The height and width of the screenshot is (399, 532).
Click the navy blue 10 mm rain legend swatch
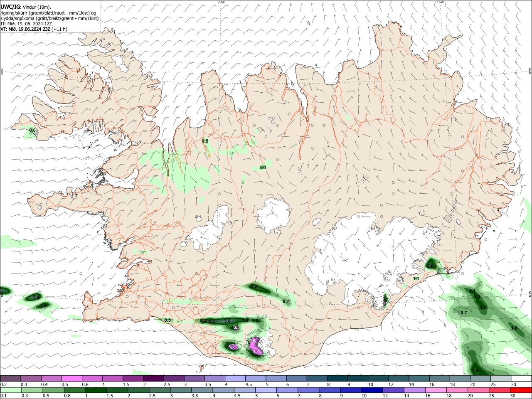[371, 390]
